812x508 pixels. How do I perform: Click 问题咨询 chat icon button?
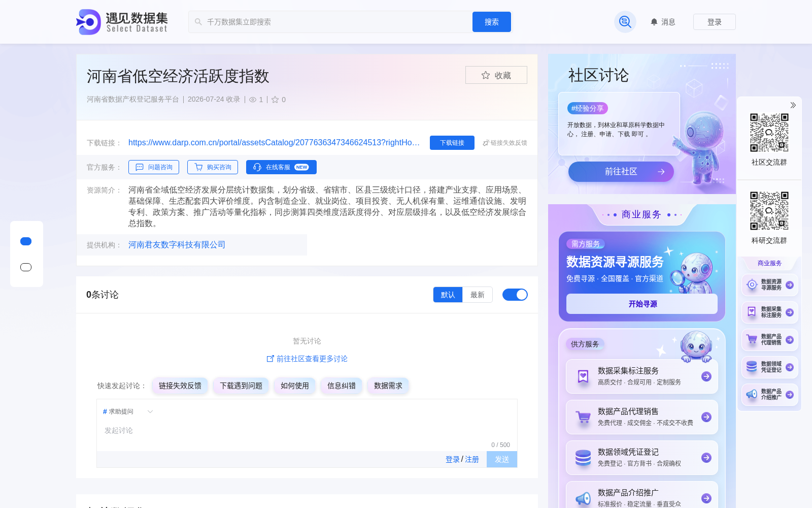154,167
